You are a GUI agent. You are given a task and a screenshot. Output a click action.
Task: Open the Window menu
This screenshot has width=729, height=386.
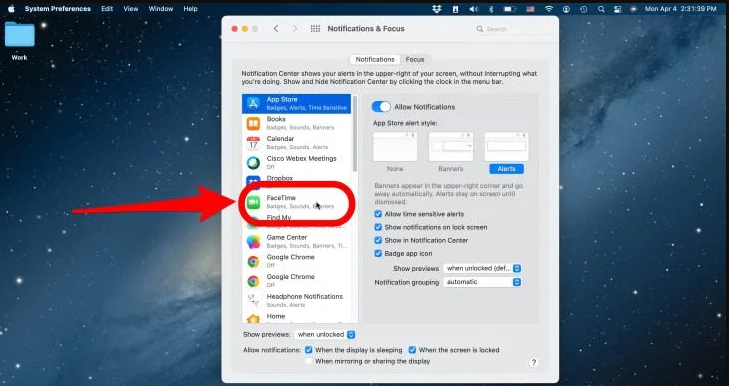pos(160,9)
